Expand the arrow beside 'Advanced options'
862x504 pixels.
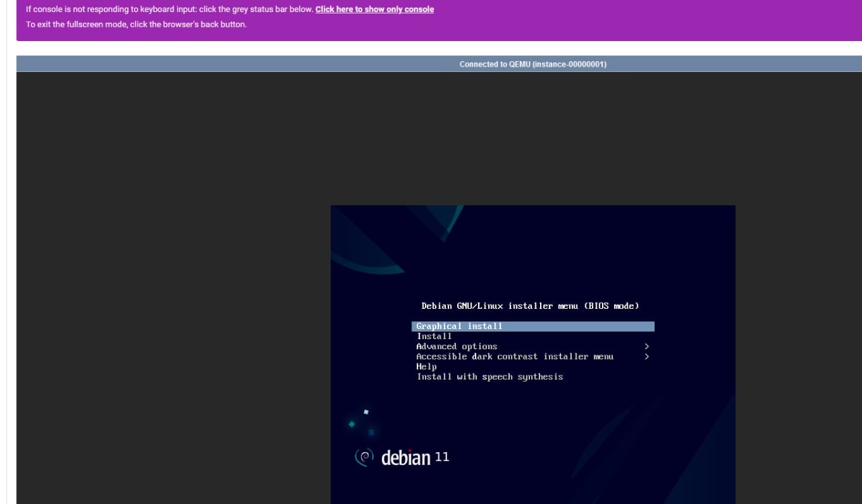click(x=646, y=347)
